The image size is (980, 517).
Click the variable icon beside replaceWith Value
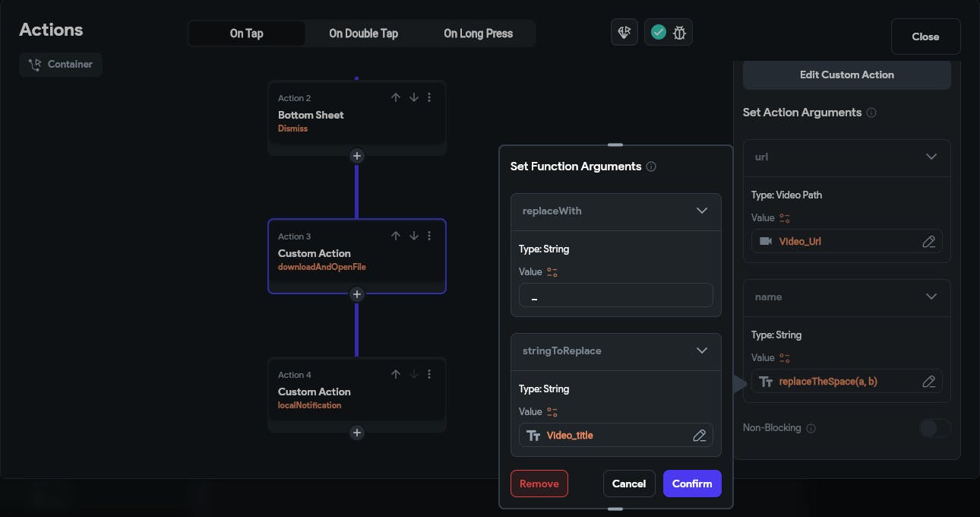point(552,272)
